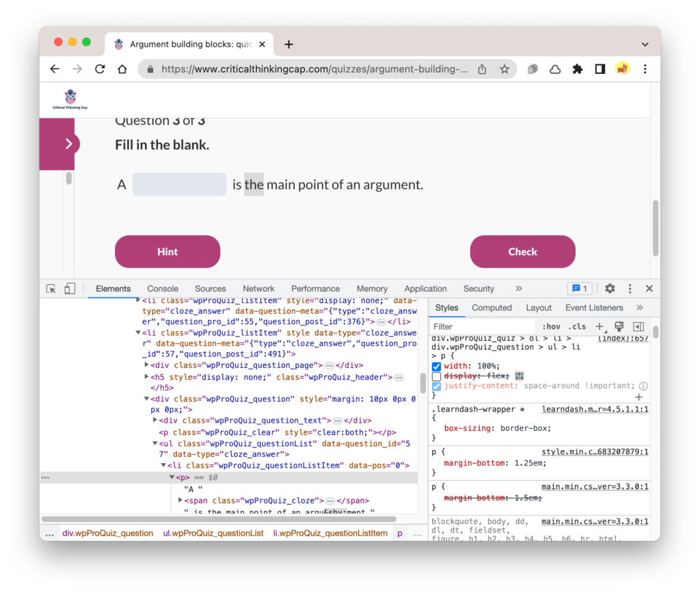Click the browser forward arrow
The height and width of the screenshot is (593, 700).
click(x=77, y=69)
